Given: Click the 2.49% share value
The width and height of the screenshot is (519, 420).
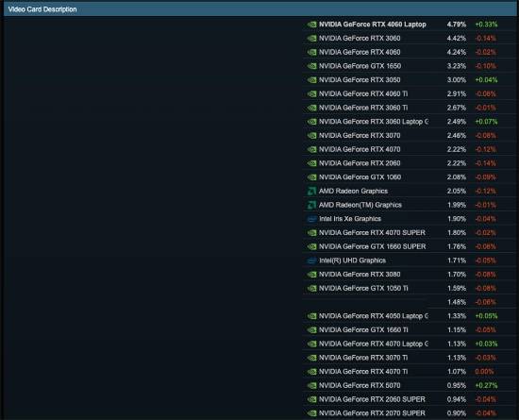Looking at the screenshot, I should (x=457, y=122).
